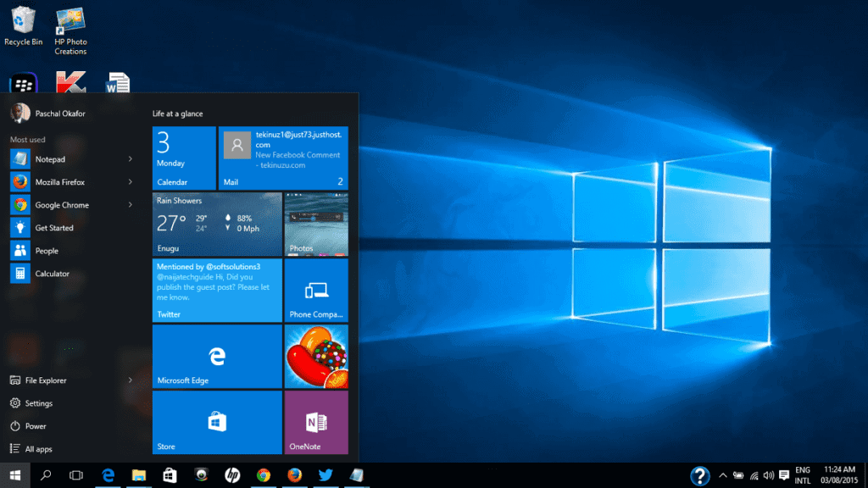This screenshot has height=488, width=868.
Task: Click the Life at a glance heading
Action: point(178,114)
